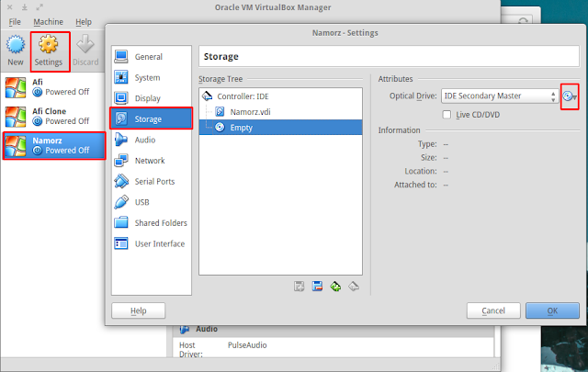
Task: Click the remove controller icon
Action: pyautogui.click(x=354, y=287)
